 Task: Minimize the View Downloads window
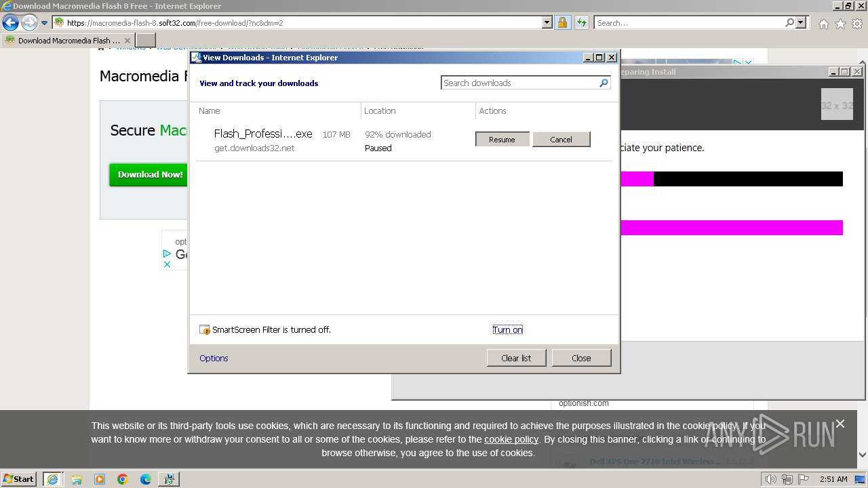[588, 58]
